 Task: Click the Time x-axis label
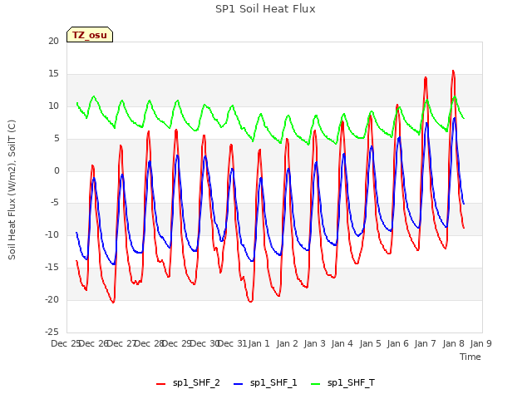pos(470,357)
